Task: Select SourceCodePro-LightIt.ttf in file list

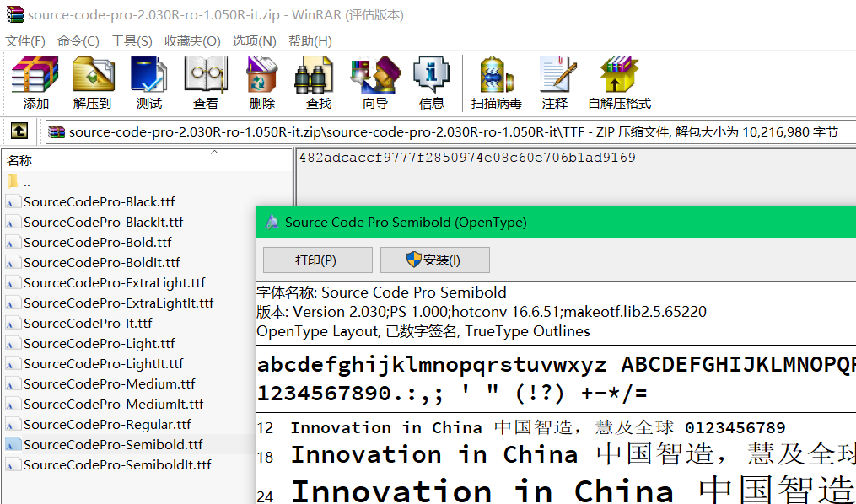Action: [x=103, y=363]
